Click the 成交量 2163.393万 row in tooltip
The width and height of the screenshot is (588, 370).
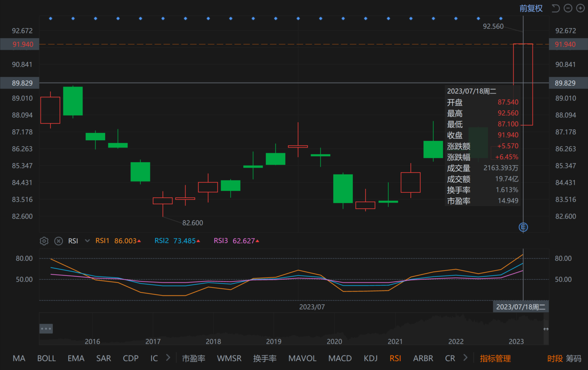(482, 168)
